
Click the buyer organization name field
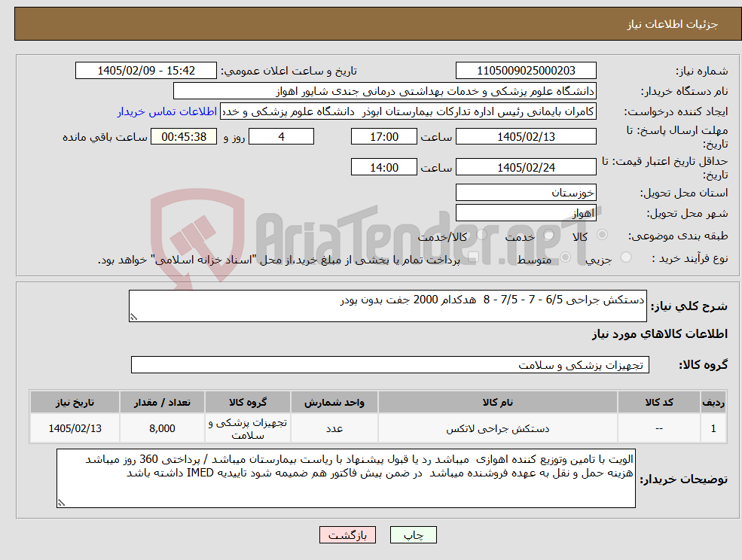coord(385,91)
